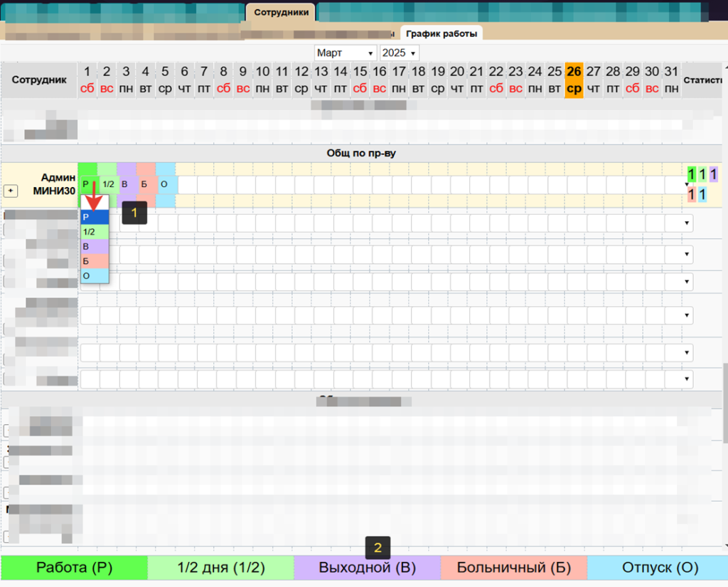Viewport: 728px width, 587px height.
Task: Open the График работы tab
Action: coord(441,33)
